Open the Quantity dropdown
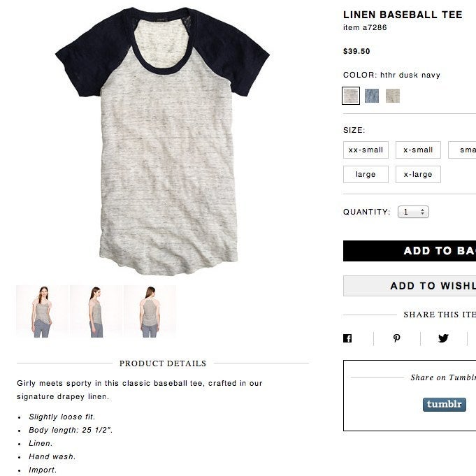This screenshot has width=476, height=476. (413, 212)
